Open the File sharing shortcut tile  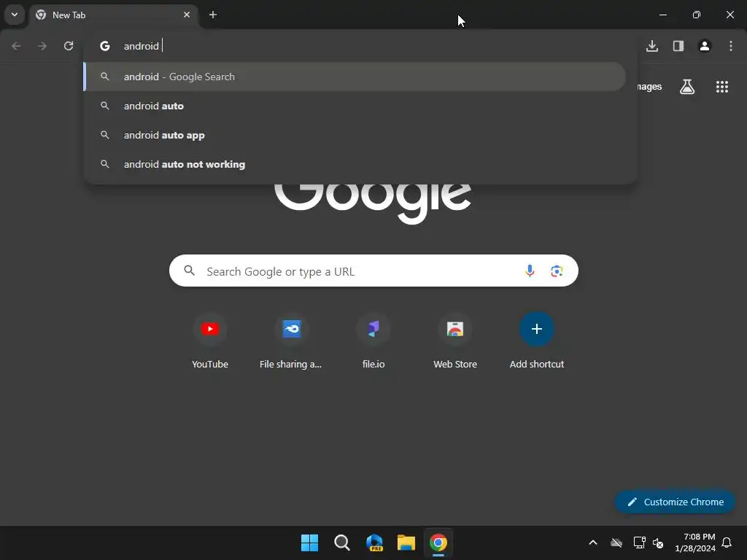click(292, 341)
